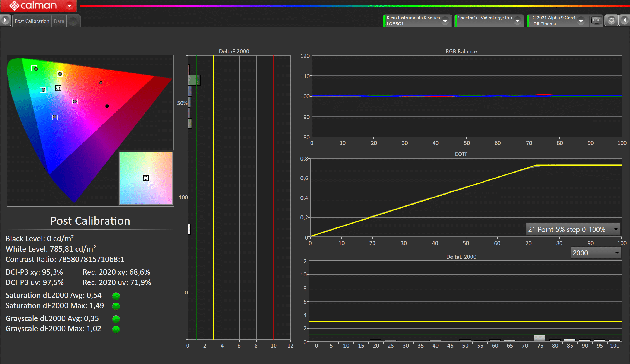This screenshot has height=364, width=630.
Task: Add a new tab with the plus icon
Action: (x=73, y=21)
